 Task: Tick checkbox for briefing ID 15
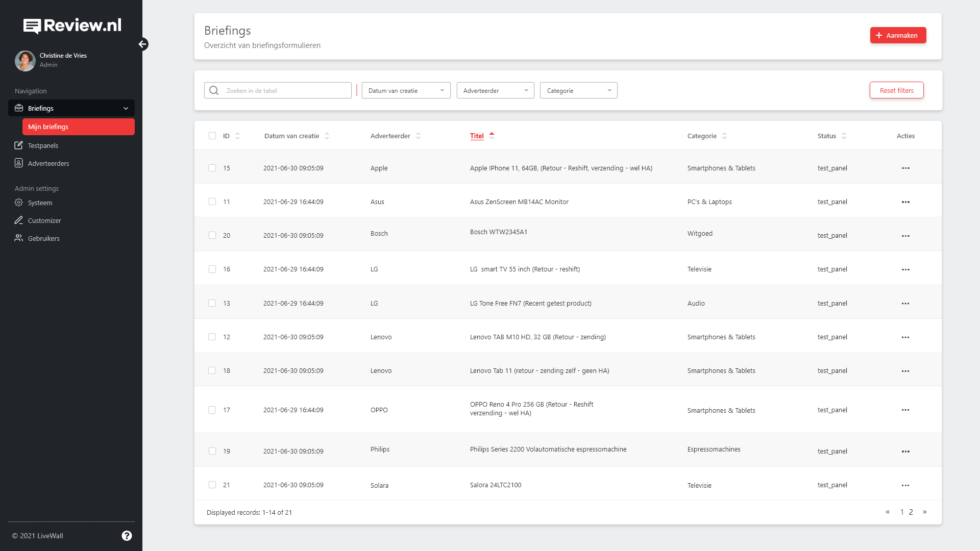[212, 168]
